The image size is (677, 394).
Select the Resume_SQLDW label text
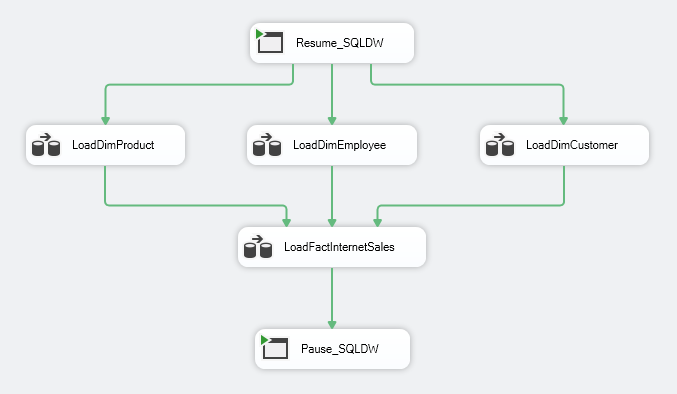[x=340, y=43]
